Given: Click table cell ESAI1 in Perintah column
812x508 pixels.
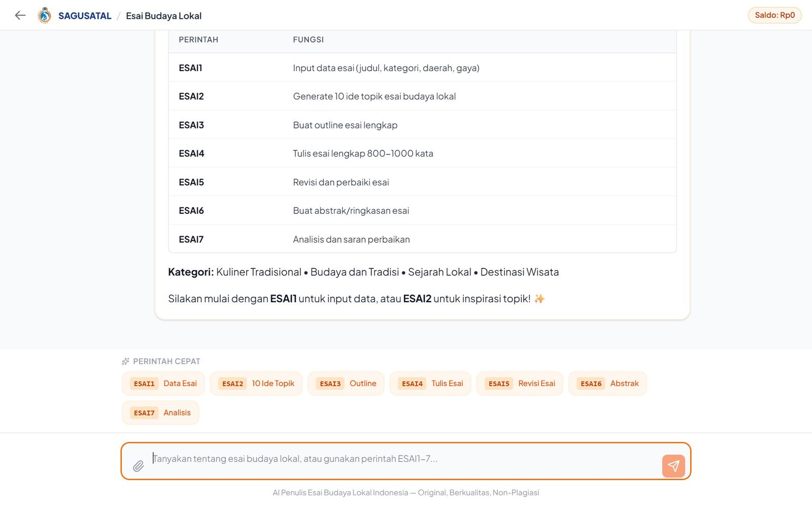Looking at the screenshot, I should pyautogui.click(x=190, y=68).
